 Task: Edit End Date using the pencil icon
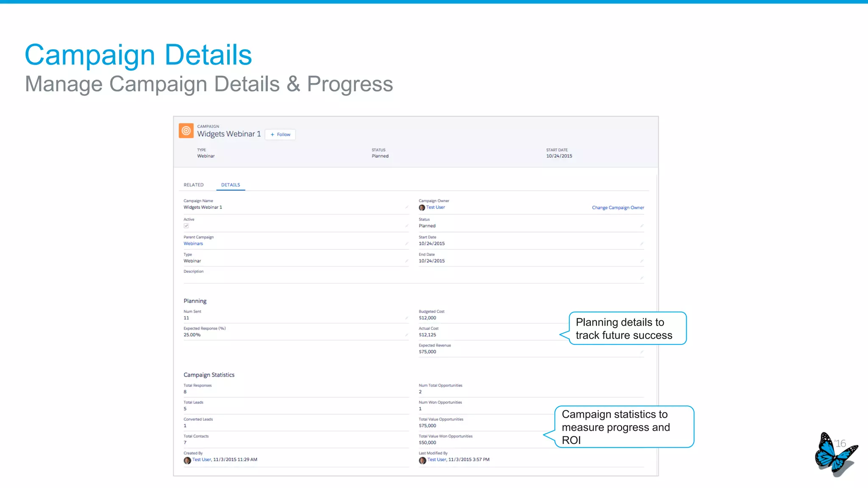(x=642, y=261)
